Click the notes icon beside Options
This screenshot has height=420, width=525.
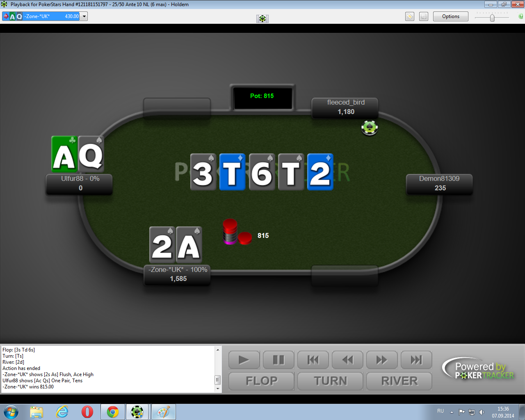[424, 16]
